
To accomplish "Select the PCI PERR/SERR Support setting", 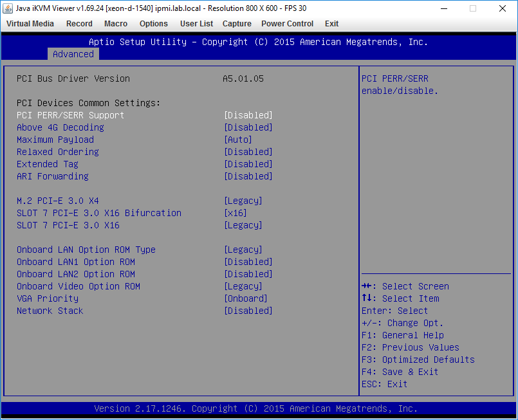I will click(70, 115).
